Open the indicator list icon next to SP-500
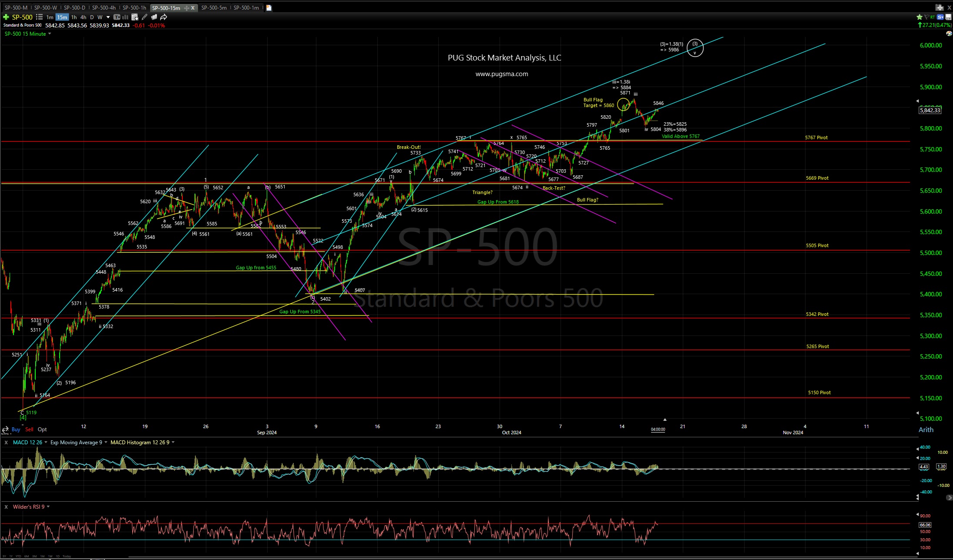Viewport: 953px width, 560px height. 39,17
